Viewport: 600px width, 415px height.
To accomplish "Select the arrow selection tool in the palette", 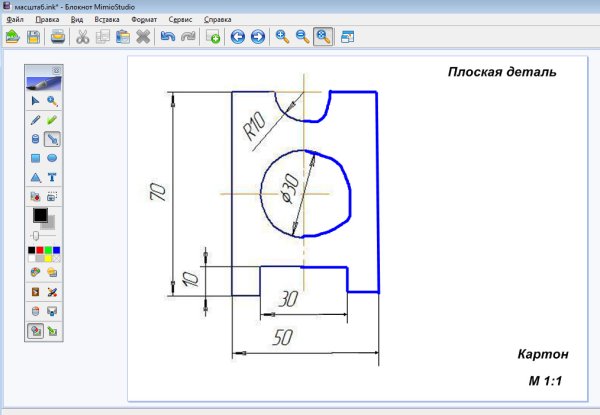I will [x=35, y=101].
